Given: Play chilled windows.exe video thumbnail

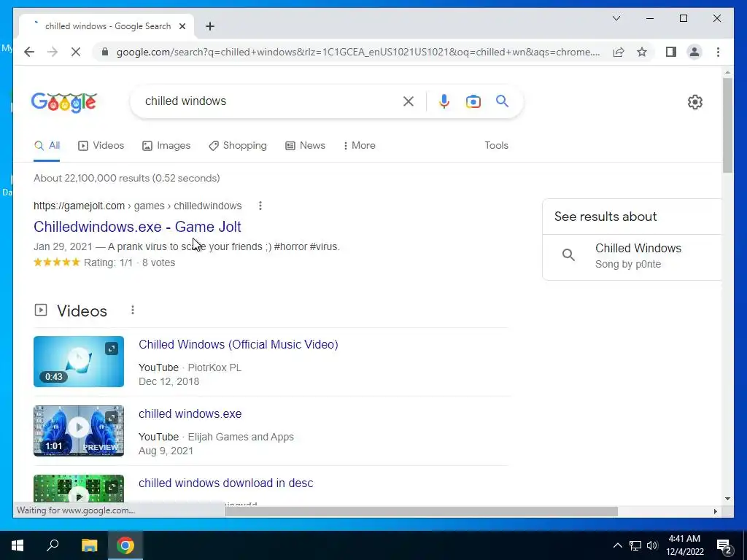Looking at the screenshot, I should pyautogui.click(x=79, y=431).
